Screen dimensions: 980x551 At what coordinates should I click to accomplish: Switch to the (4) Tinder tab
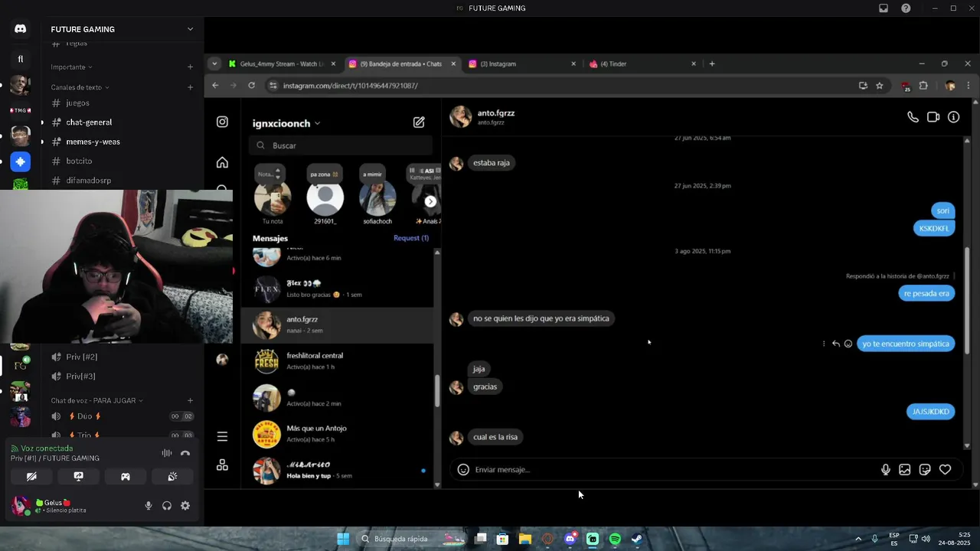[x=642, y=64]
